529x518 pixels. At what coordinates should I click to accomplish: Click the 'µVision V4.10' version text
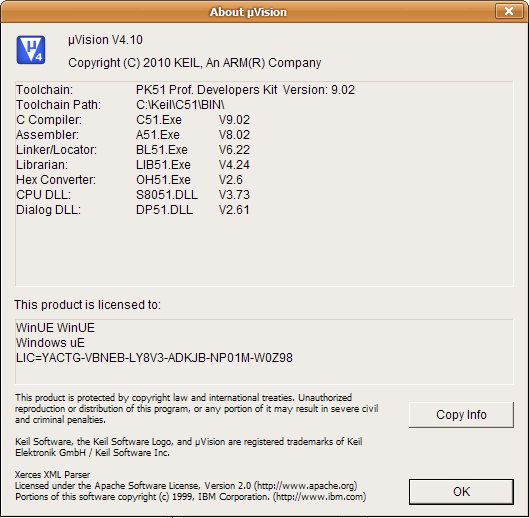(105, 40)
